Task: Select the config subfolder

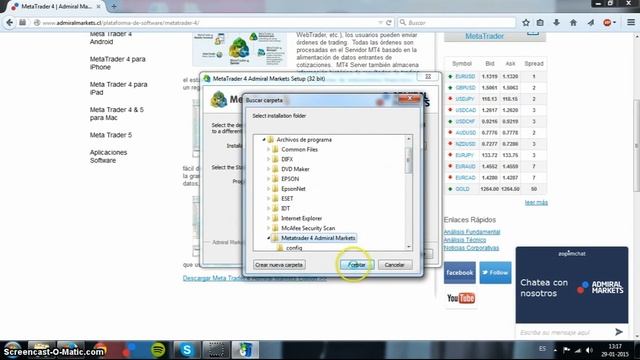Action: coord(294,248)
